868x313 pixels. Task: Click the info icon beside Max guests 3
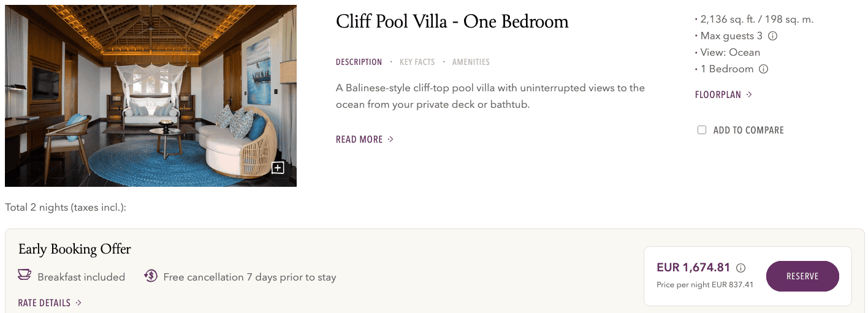tap(772, 36)
